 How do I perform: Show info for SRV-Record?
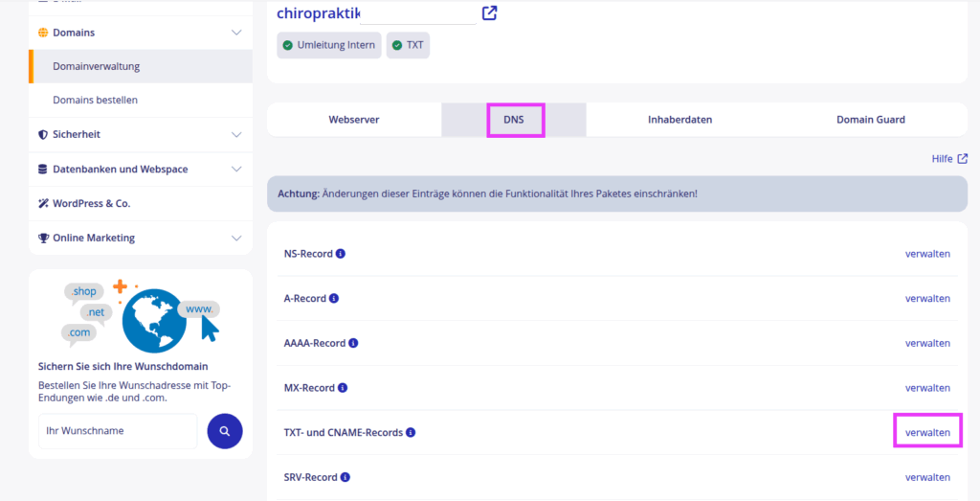(345, 477)
